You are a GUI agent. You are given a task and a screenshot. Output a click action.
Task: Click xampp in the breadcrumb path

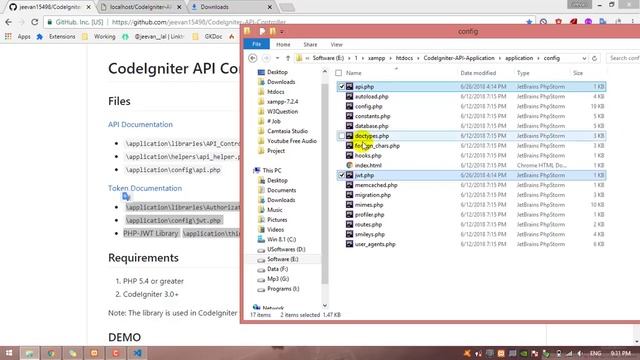coord(376,58)
